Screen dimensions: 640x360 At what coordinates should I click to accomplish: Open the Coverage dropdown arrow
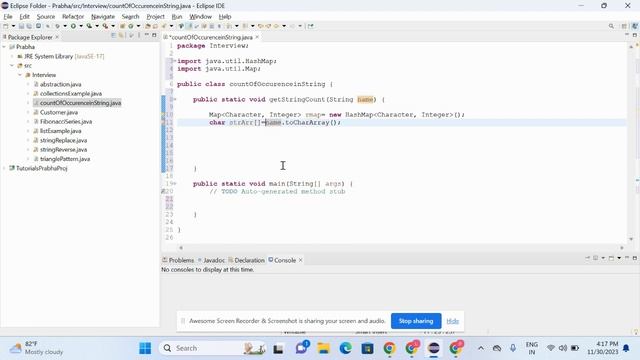(x=97, y=26)
